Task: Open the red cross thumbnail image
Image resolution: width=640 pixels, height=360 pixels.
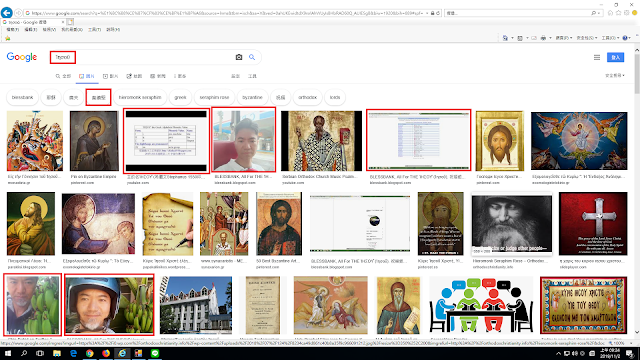Action: click(x=593, y=224)
